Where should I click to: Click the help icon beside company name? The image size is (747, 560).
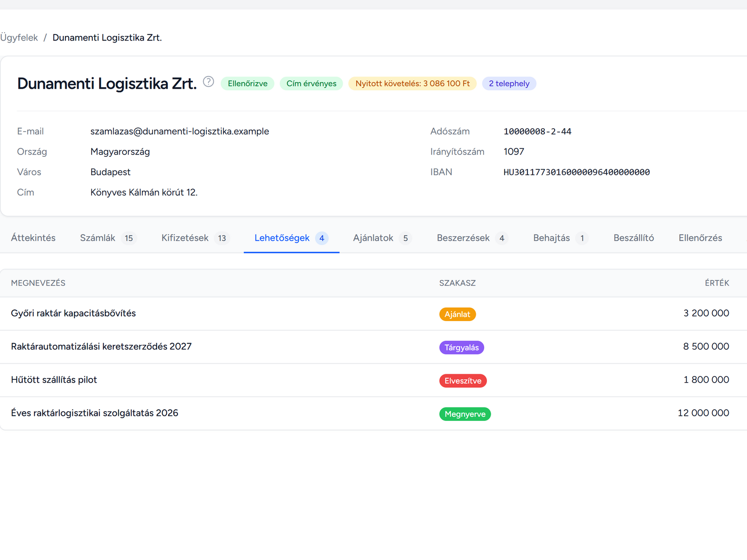(x=209, y=82)
